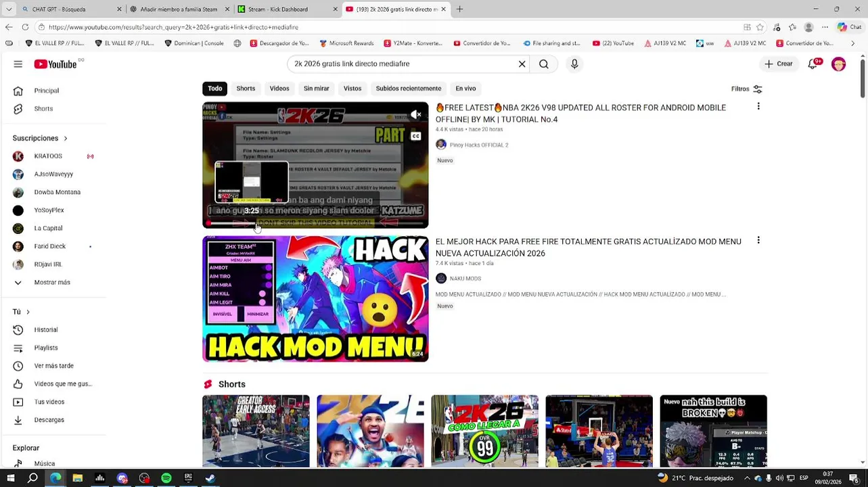This screenshot has height=487, width=868.
Task: Clear the search query with the X
Action: click(522, 64)
